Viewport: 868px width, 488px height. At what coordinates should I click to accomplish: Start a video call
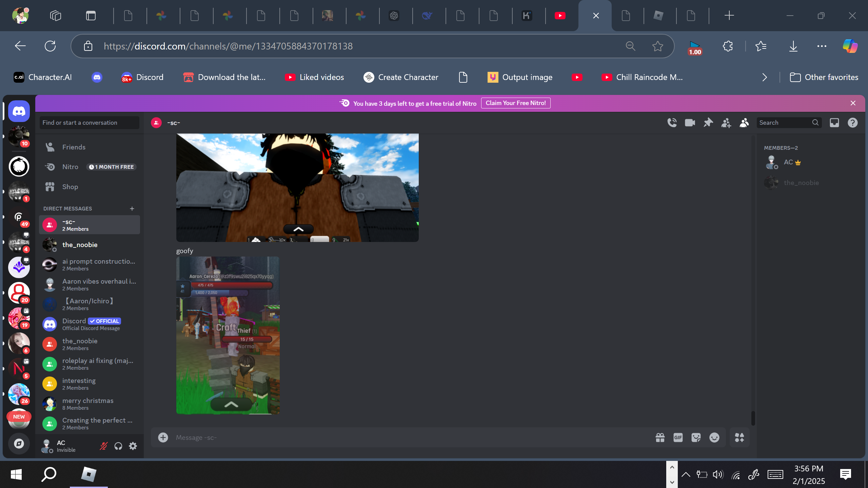tap(690, 123)
